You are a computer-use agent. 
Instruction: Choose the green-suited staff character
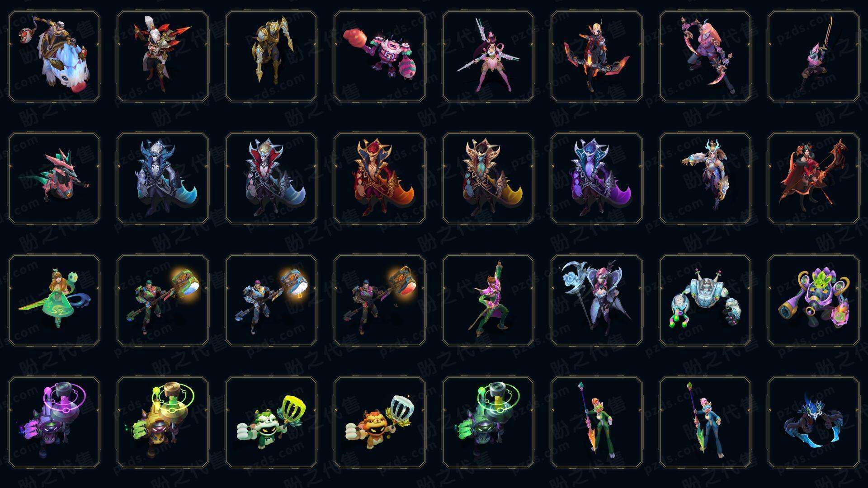[x=597, y=422]
